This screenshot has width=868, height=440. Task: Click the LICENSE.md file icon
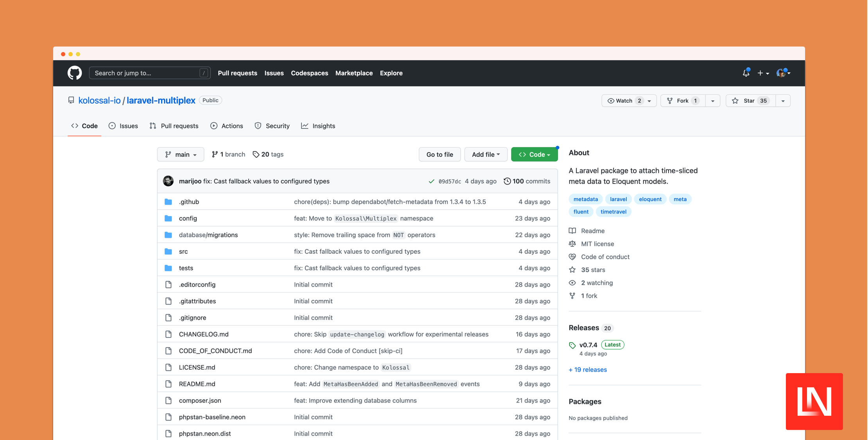pyautogui.click(x=168, y=367)
